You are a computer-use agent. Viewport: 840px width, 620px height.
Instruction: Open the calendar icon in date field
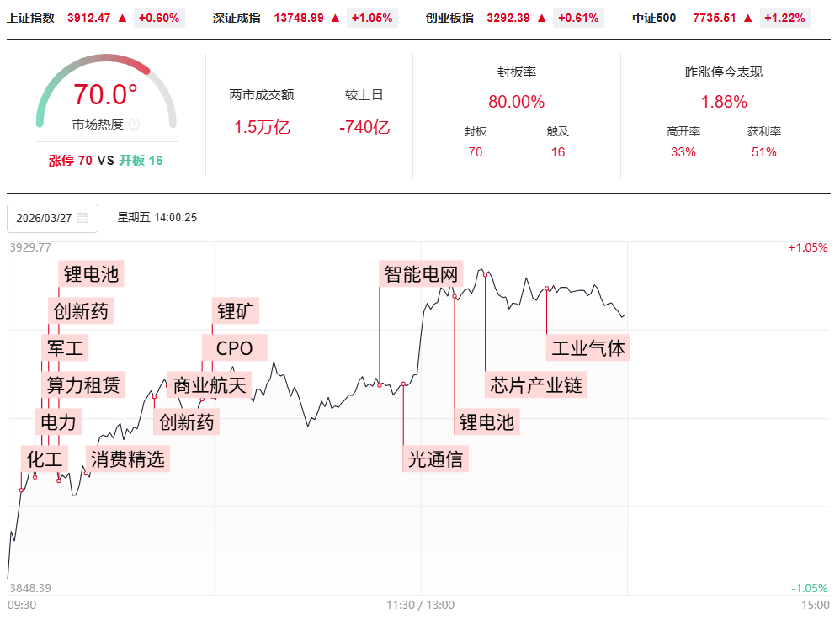[x=82, y=218]
